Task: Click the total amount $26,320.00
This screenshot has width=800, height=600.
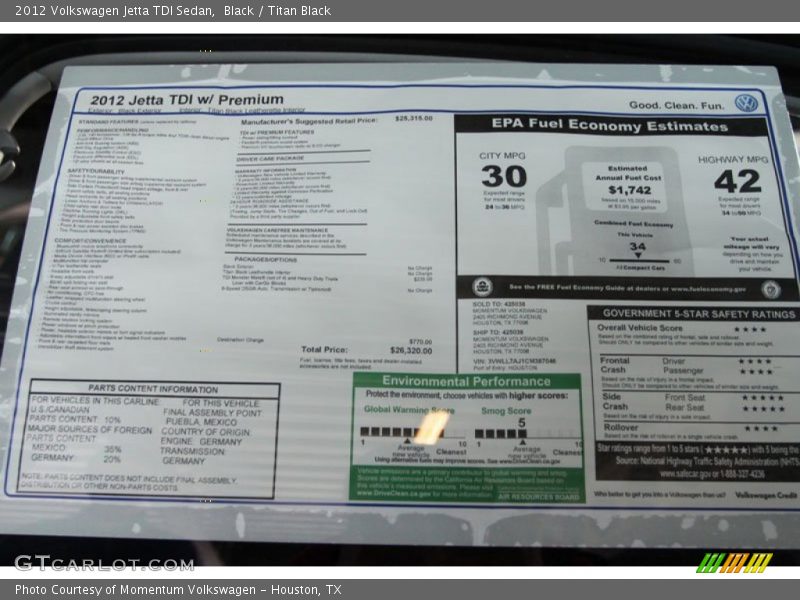Action: click(411, 351)
